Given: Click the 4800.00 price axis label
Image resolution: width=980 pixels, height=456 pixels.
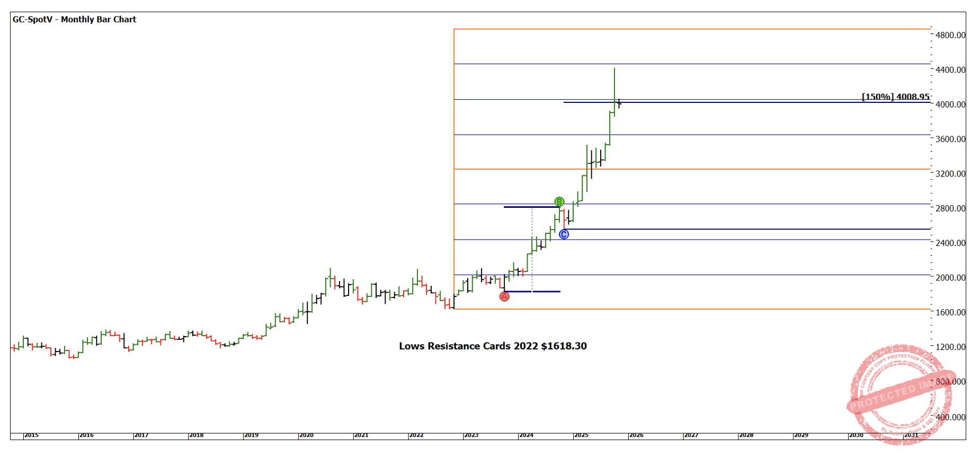Looking at the screenshot, I should [950, 36].
